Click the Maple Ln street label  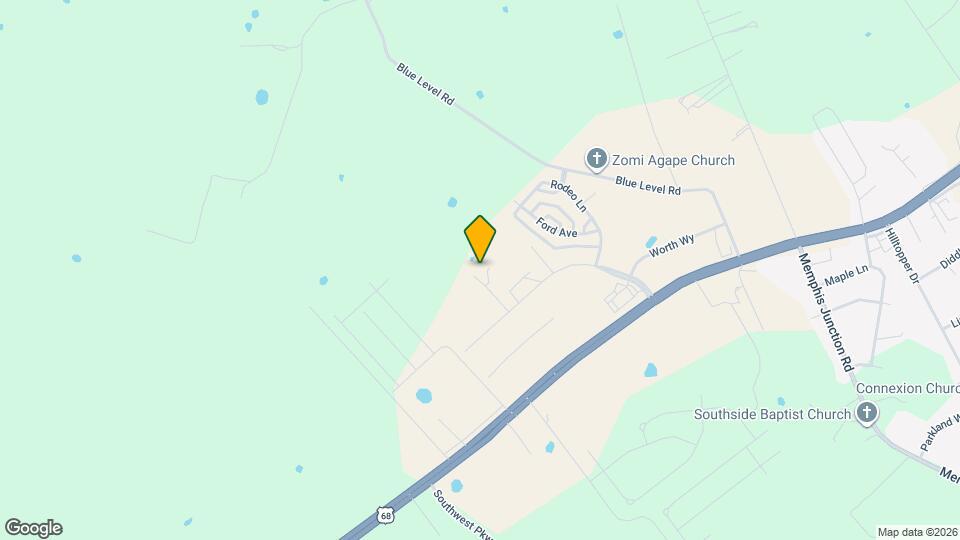(x=846, y=276)
